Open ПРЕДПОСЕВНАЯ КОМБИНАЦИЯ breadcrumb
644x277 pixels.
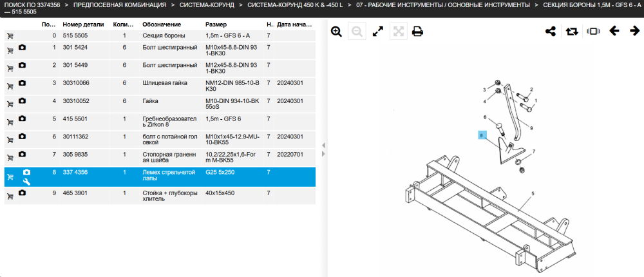120,5
